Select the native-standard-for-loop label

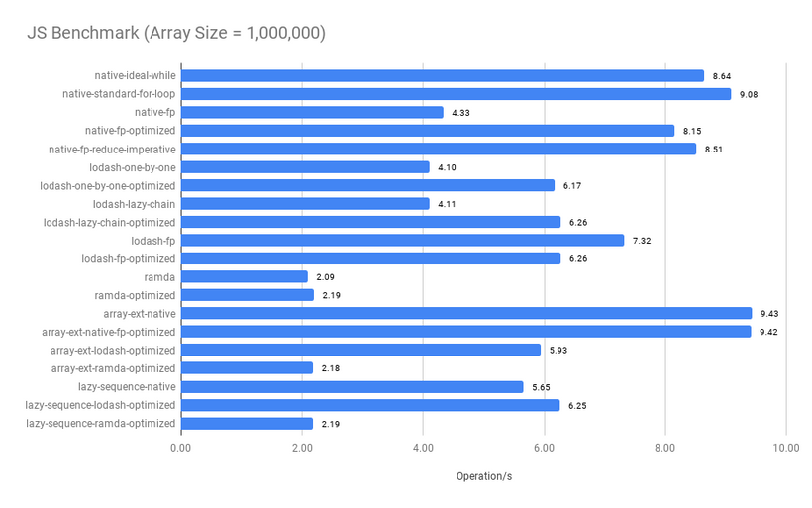[x=119, y=94]
